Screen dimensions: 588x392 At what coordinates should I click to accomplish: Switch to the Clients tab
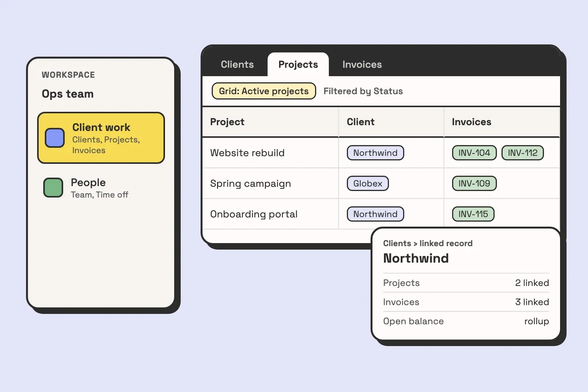[x=237, y=64]
